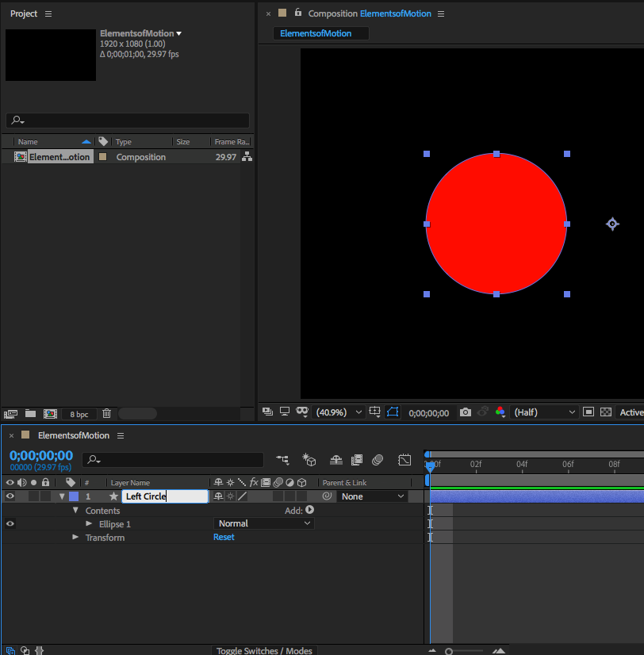Viewport: 644px width, 655px height.
Task: Hide the Left Circle layer eye
Action: click(x=10, y=496)
